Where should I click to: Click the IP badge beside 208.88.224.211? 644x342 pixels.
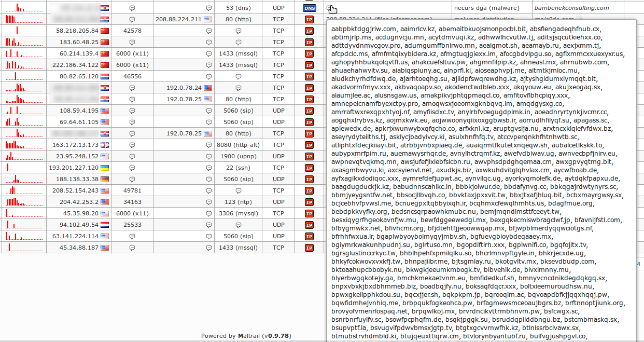pos(309,19)
